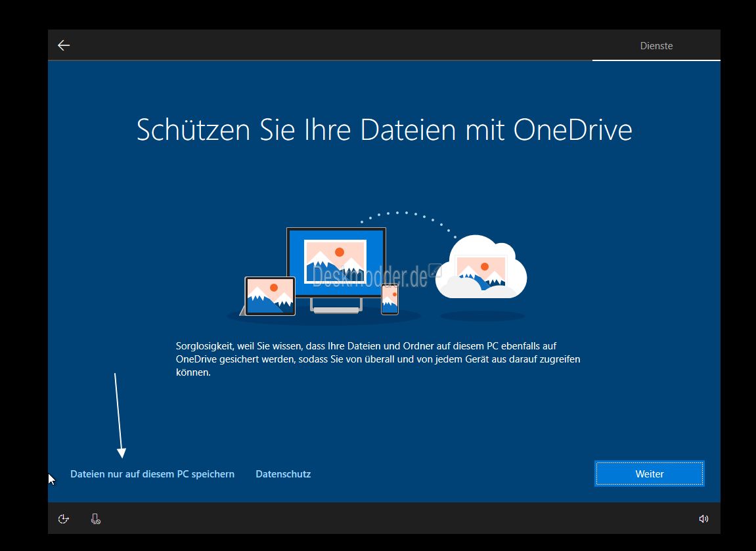Click the volume speaker icon
Image resolution: width=756 pixels, height=551 pixels.
[703, 519]
